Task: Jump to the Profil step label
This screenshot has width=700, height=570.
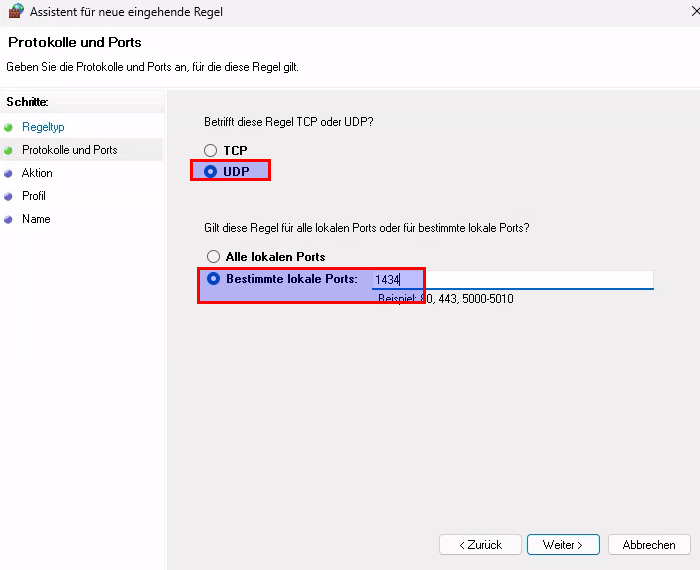Action: point(34,196)
